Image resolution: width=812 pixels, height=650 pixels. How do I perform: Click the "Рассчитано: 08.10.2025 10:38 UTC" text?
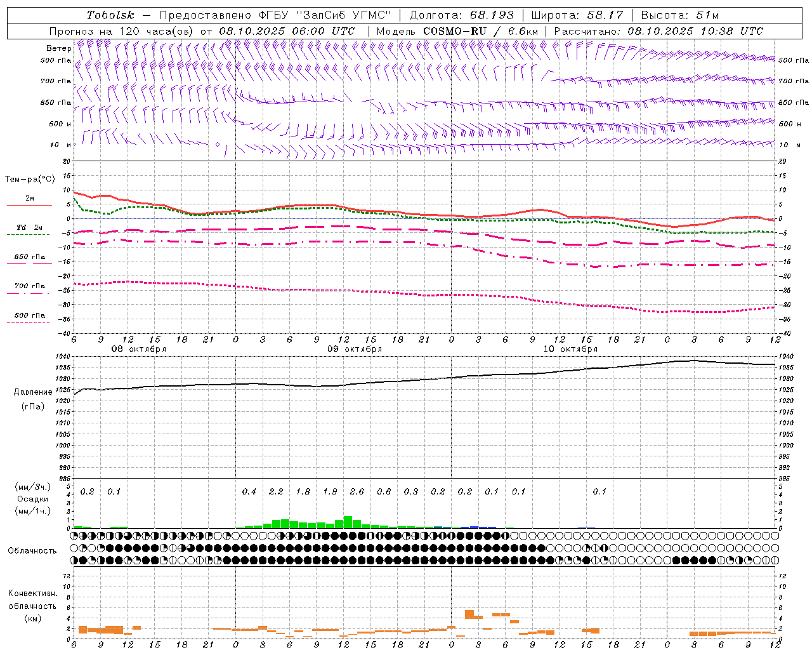(658, 31)
